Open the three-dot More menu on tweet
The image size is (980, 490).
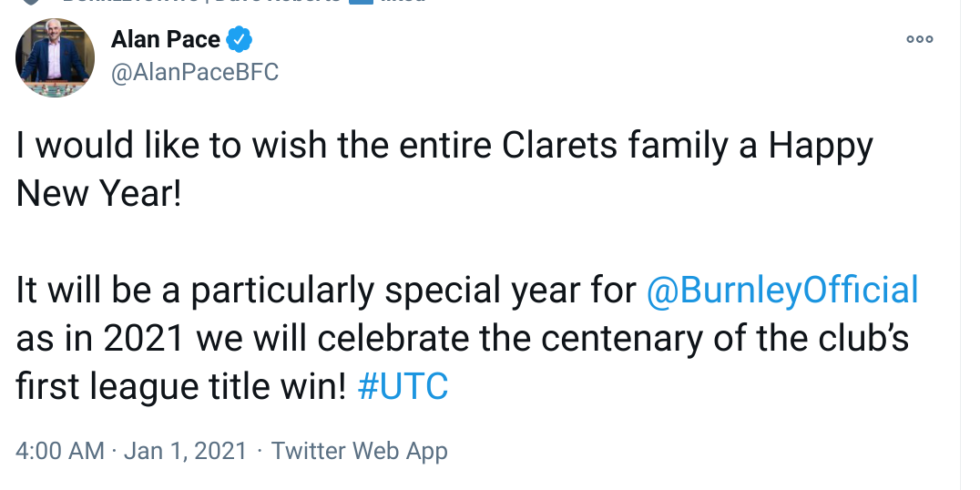point(919,40)
